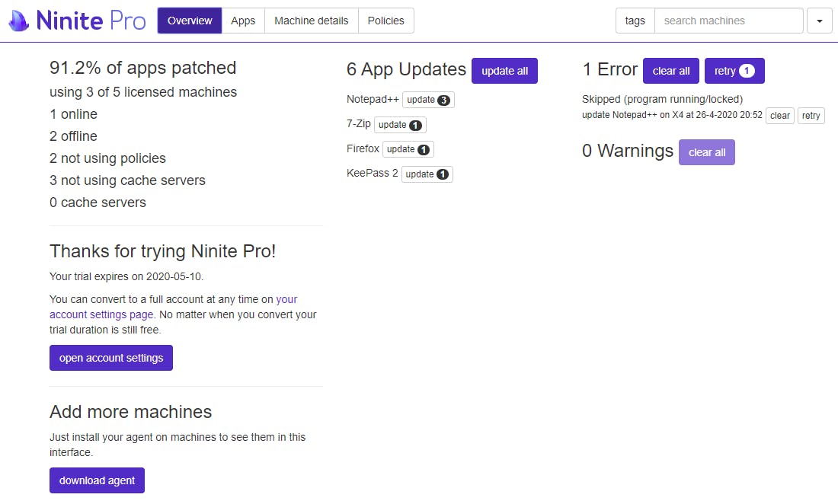Click the tags filter button
This screenshot has height=504, width=838.
click(635, 21)
